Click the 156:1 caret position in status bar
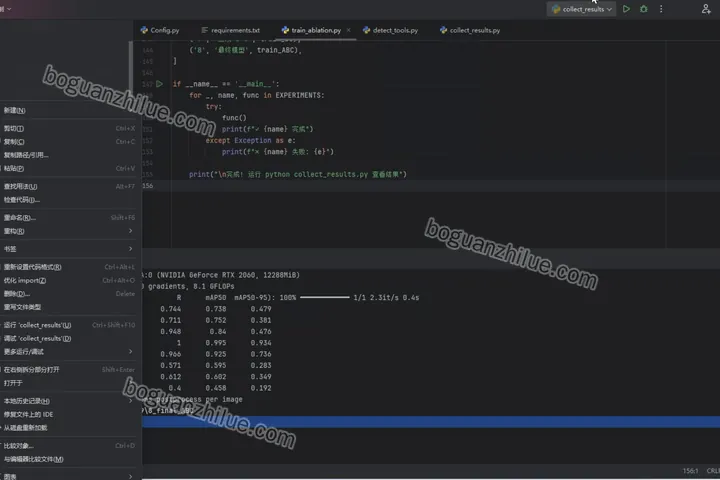Image resolution: width=720 pixels, height=480 pixels. coord(690,471)
